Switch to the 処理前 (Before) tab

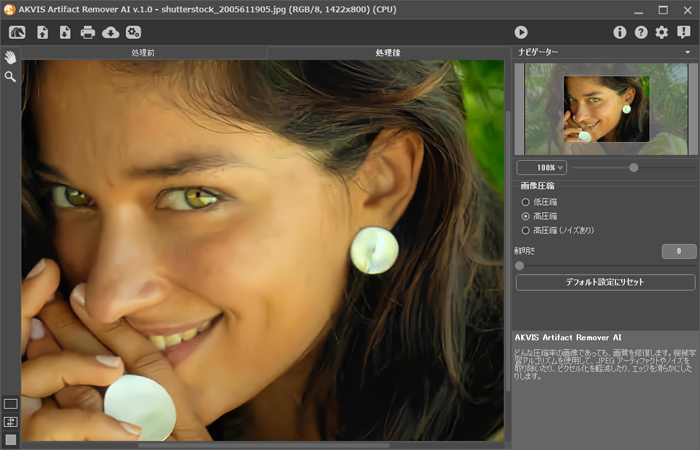pyautogui.click(x=143, y=53)
